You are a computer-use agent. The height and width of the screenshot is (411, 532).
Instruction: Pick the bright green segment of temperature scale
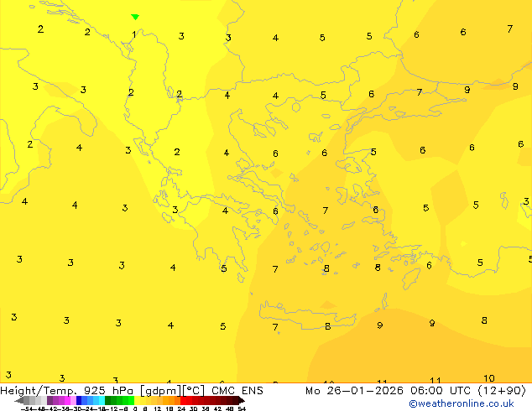131,401
